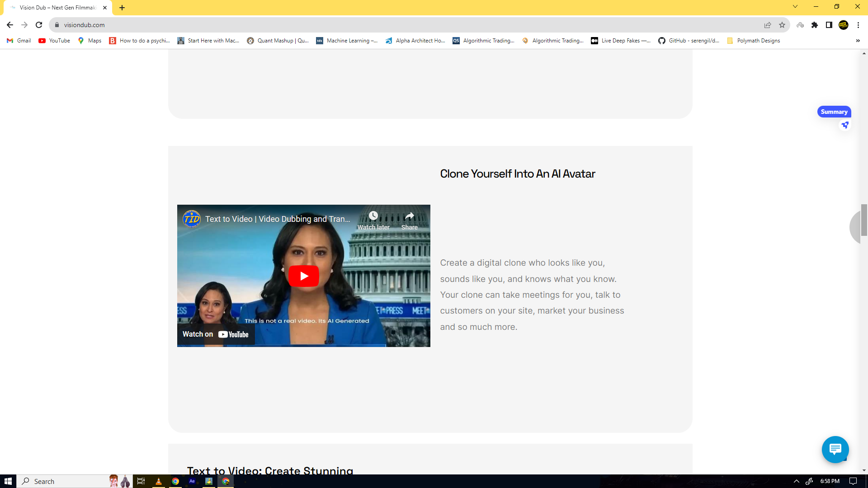Play the embedded YouTube video
The height and width of the screenshot is (488, 868).
click(303, 276)
